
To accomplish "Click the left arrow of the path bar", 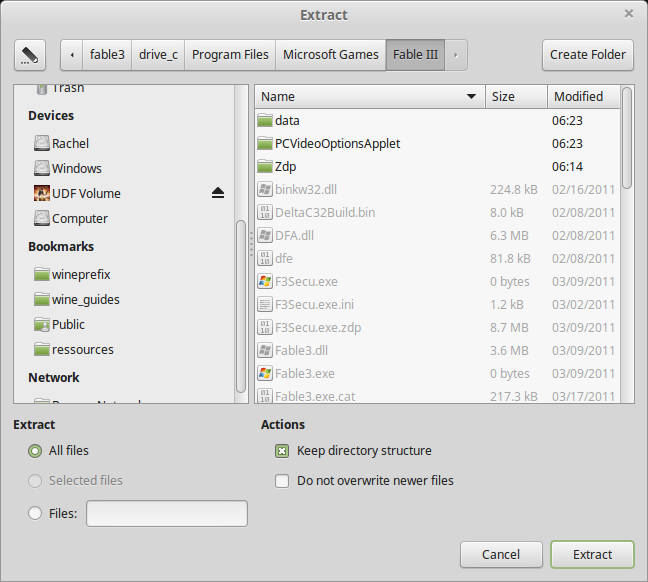I will click(72, 55).
